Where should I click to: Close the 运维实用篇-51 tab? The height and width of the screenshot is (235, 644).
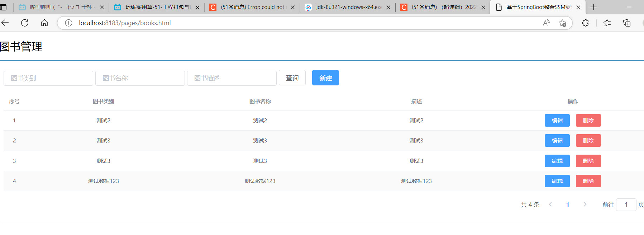click(197, 7)
